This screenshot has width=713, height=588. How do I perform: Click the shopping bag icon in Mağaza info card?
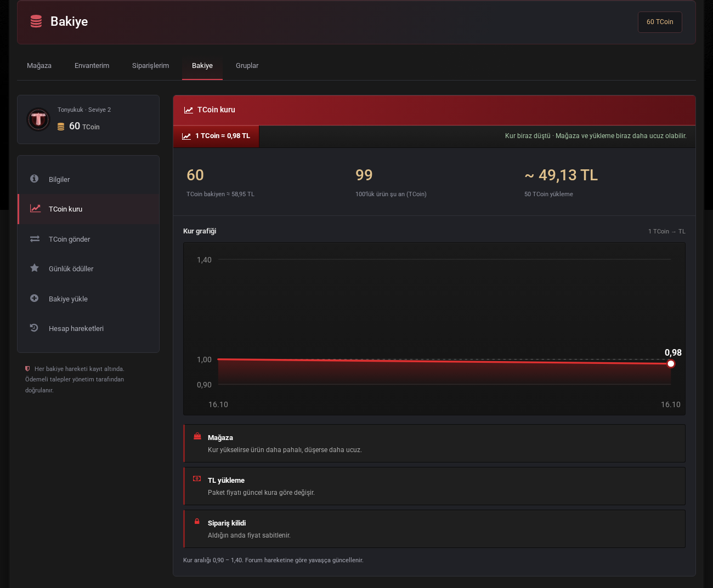[x=197, y=436]
